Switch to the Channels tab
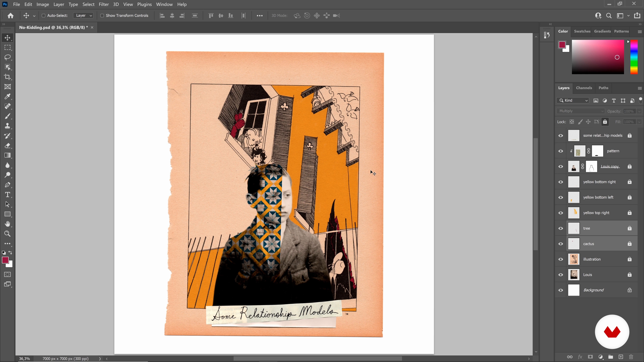Image resolution: width=644 pixels, height=362 pixels. click(584, 88)
